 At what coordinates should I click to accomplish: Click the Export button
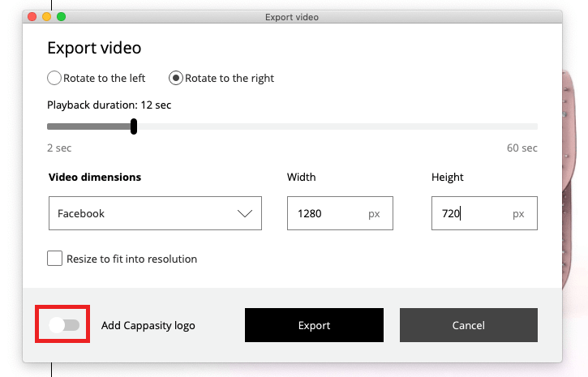pyautogui.click(x=314, y=325)
